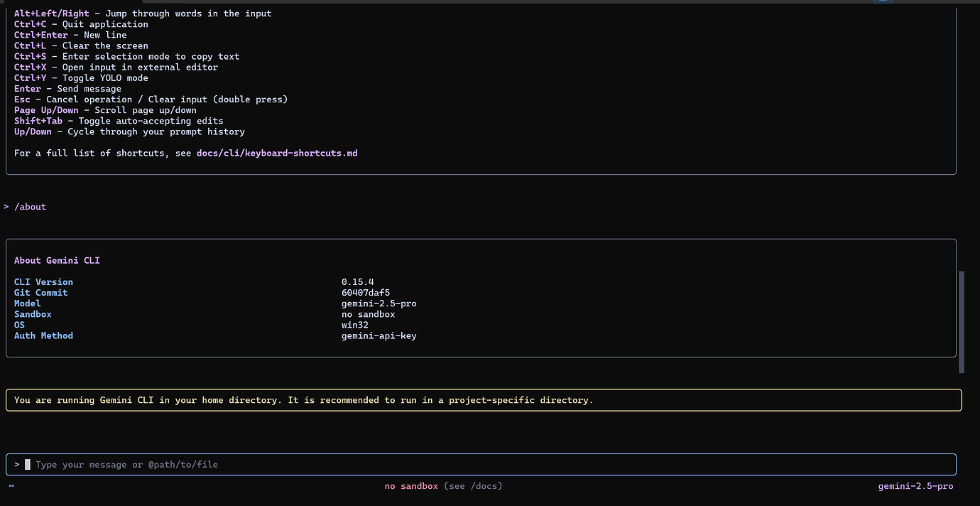Click the "Model" label in About box
Viewport: 980px width, 506px height.
28,303
